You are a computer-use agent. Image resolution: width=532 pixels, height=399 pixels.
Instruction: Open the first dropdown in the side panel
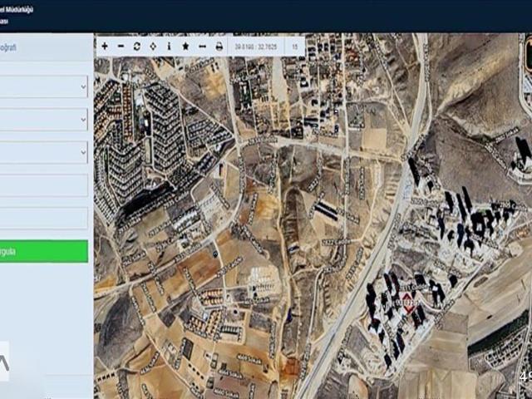[43, 86]
